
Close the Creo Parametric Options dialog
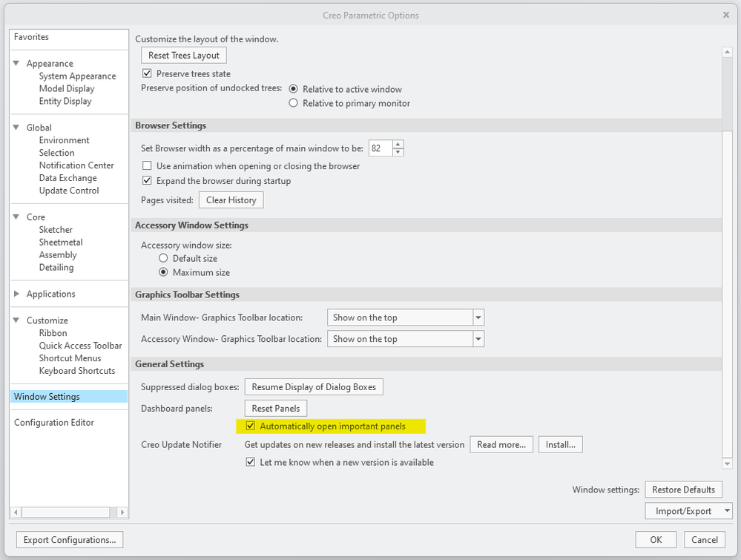(x=726, y=15)
